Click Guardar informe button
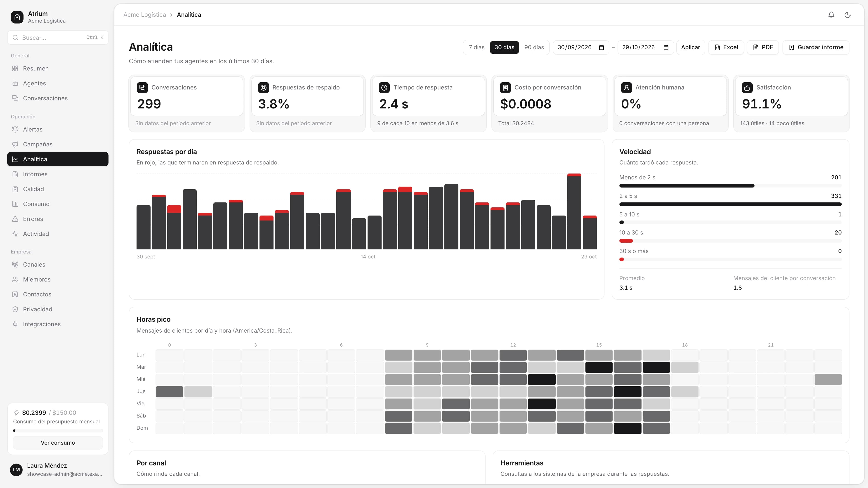 pos(816,47)
